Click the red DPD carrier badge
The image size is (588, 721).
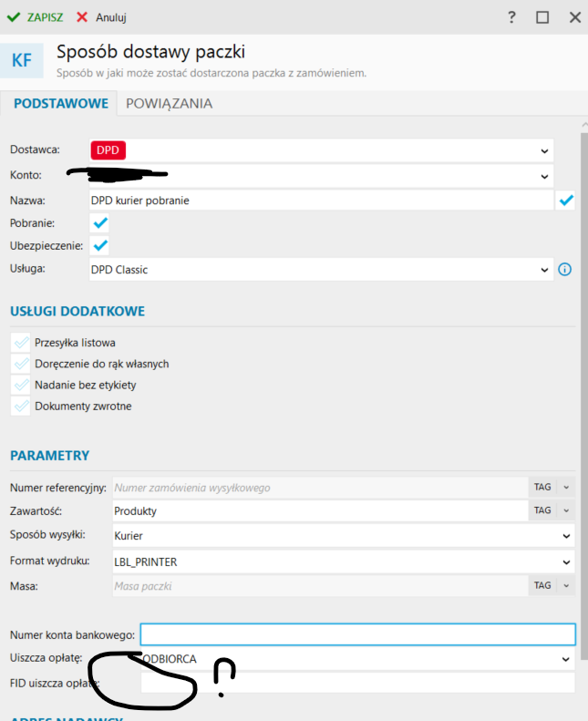pos(108,150)
